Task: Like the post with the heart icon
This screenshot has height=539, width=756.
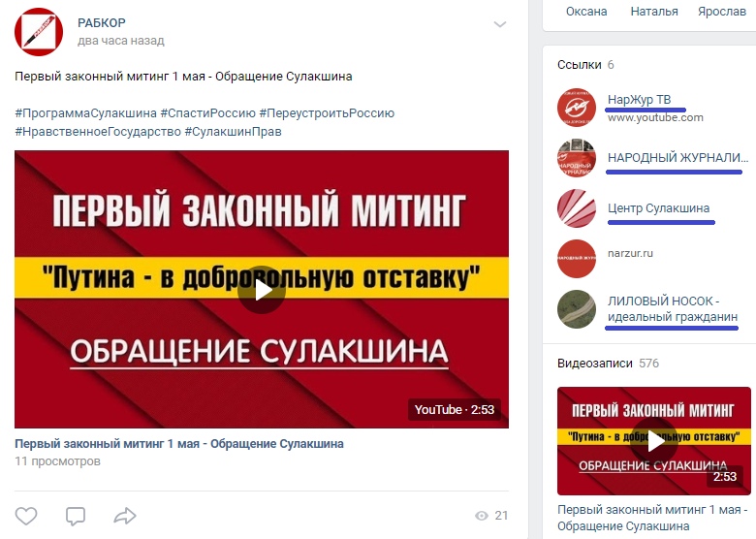Action: (26, 516)
